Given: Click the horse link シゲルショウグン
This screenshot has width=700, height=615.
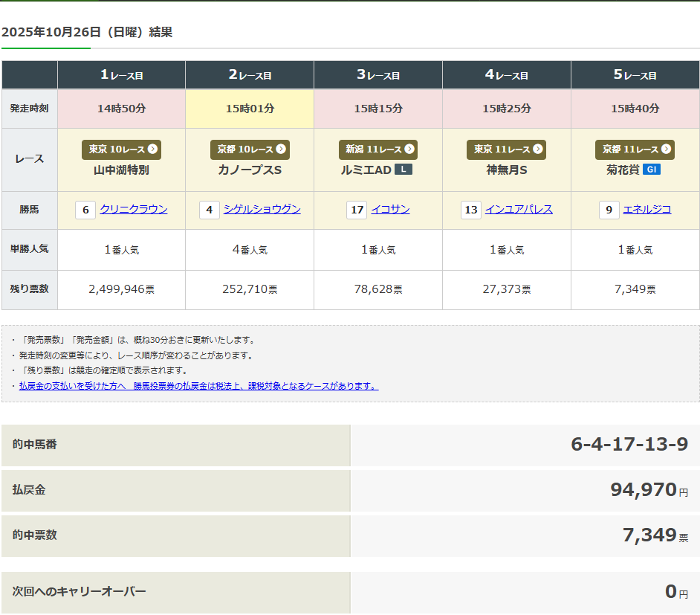Looking at the screenshot, I should [x=262, y=209].
